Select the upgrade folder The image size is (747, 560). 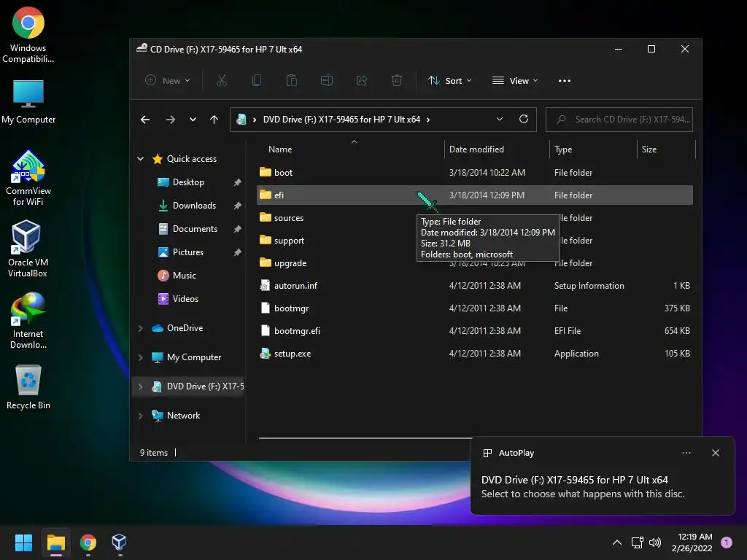point(474,263)
